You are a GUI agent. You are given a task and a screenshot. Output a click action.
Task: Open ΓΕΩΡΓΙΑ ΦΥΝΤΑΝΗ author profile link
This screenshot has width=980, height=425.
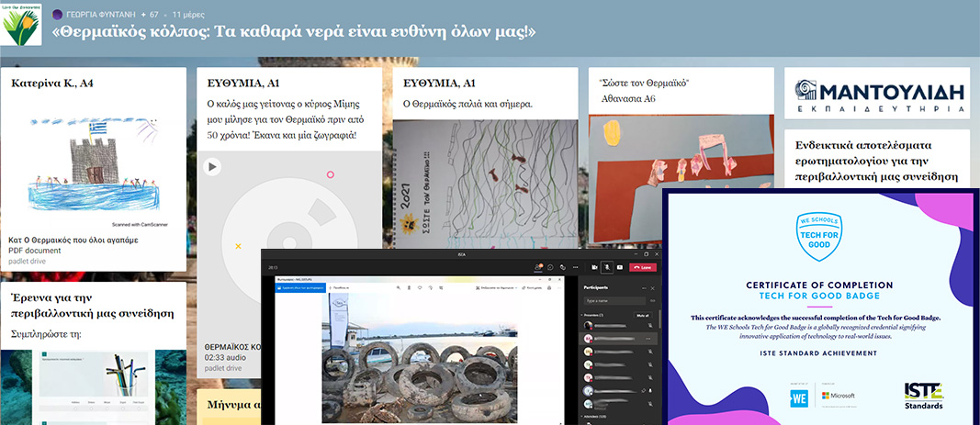pos(99,15)
